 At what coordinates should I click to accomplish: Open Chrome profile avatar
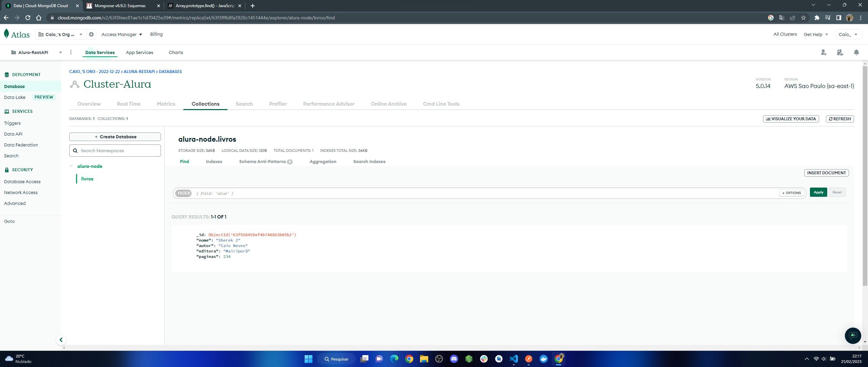(x=850, y=18)
